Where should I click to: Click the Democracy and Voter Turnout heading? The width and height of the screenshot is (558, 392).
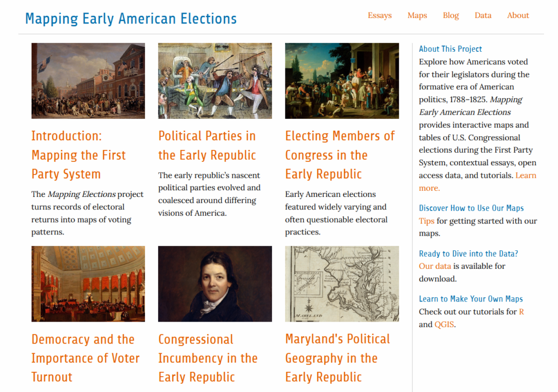86,358
